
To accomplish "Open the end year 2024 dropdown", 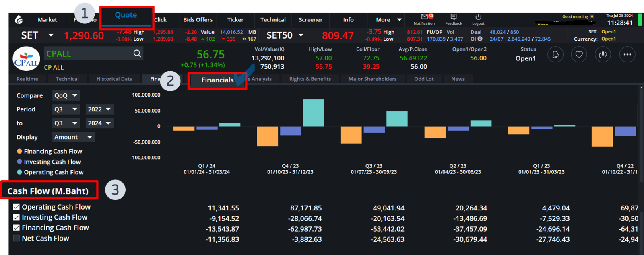I will click(x=99, y=123).
